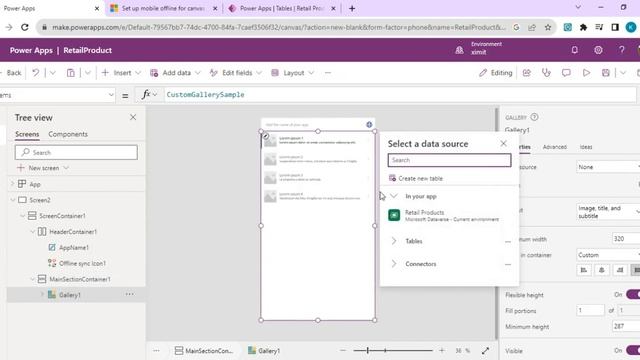Viewport: 640px width, 360px height.
Task: Open the notifications bell
Action: pos(574,50)
